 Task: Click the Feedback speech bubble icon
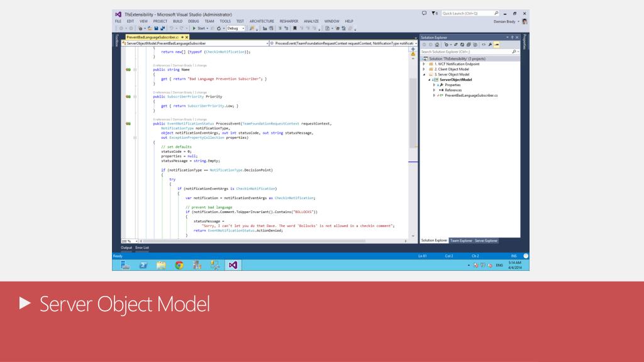click(x=424, y=13)
